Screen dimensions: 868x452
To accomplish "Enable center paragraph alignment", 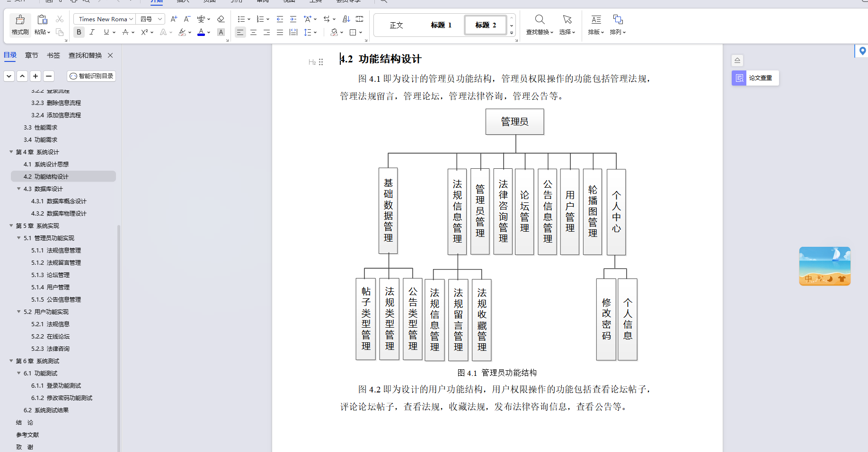I will pyautogui.click(x=253, y=32).
